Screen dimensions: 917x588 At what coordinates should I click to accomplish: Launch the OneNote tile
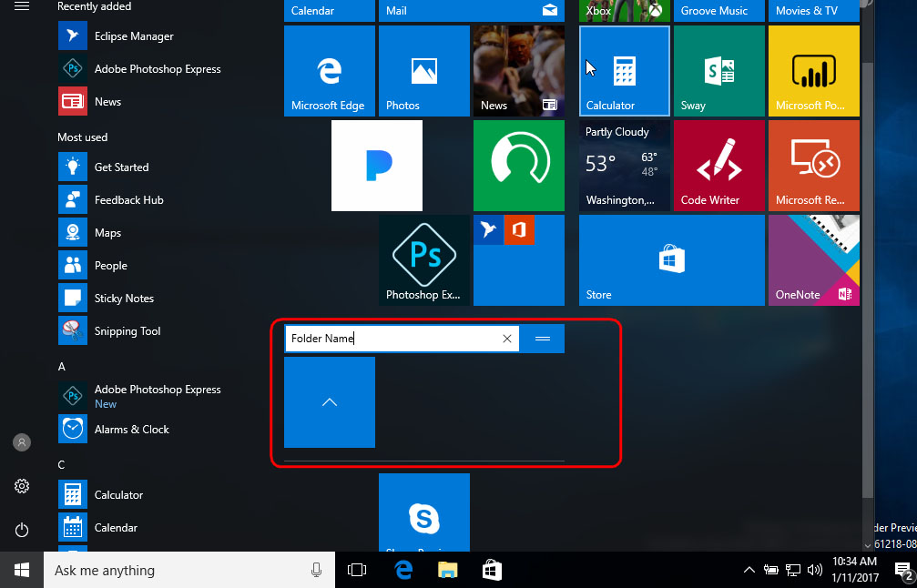pos(814,260)
